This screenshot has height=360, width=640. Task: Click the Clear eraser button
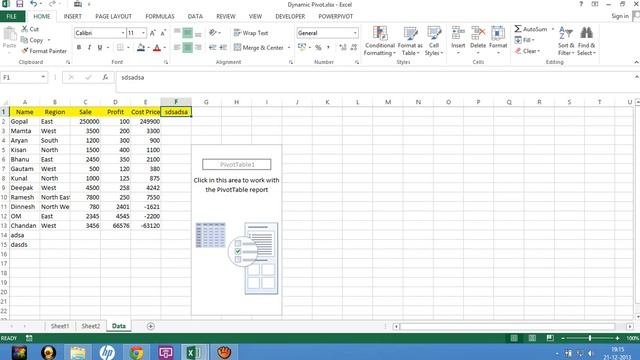527,51
